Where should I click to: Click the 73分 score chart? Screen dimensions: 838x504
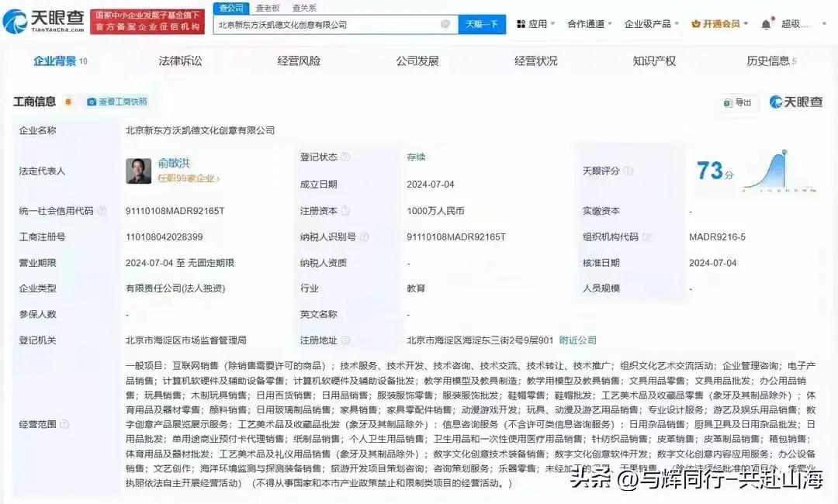[780, 171]
